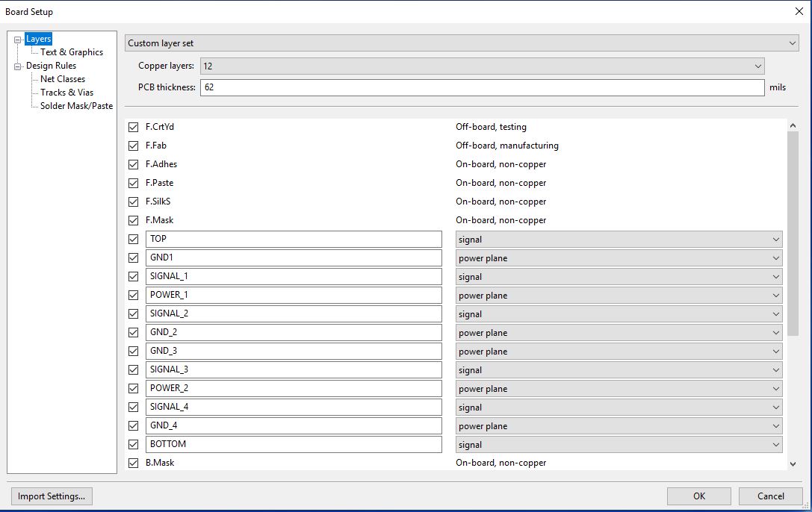This screenshot has height=512, width=812.
Task: Click the scroll down arrow in layer list
Action: click(x=793, y=463)
